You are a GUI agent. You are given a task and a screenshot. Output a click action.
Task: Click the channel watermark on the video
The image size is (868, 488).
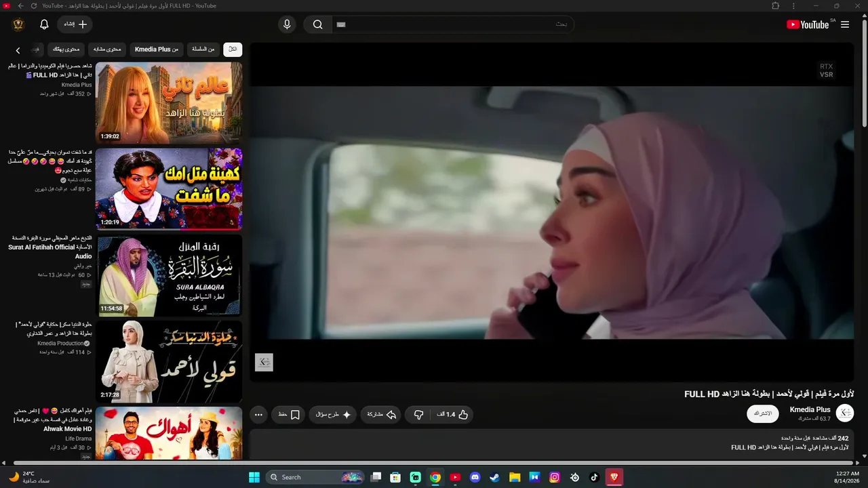pyautogui.click(x=264, y=362)
